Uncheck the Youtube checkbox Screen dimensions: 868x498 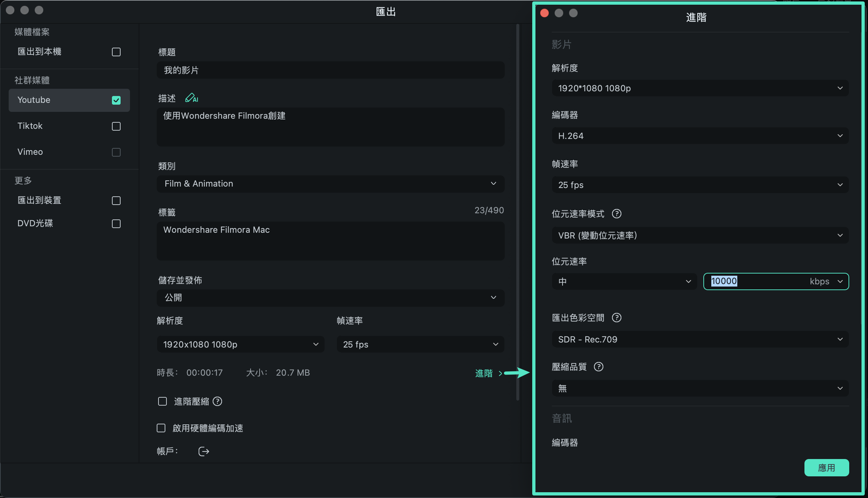pos(116,100)
